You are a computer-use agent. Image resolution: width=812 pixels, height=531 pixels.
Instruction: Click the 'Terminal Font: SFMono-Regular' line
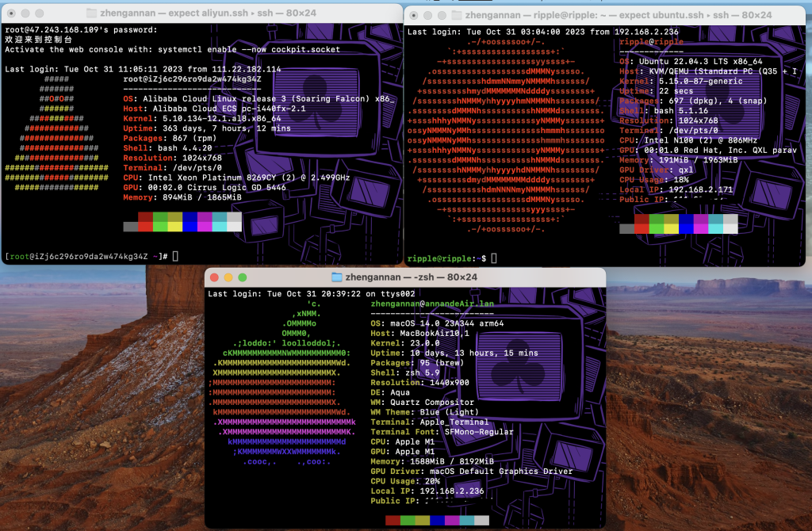pyautogui.click(x=442, y=432)
